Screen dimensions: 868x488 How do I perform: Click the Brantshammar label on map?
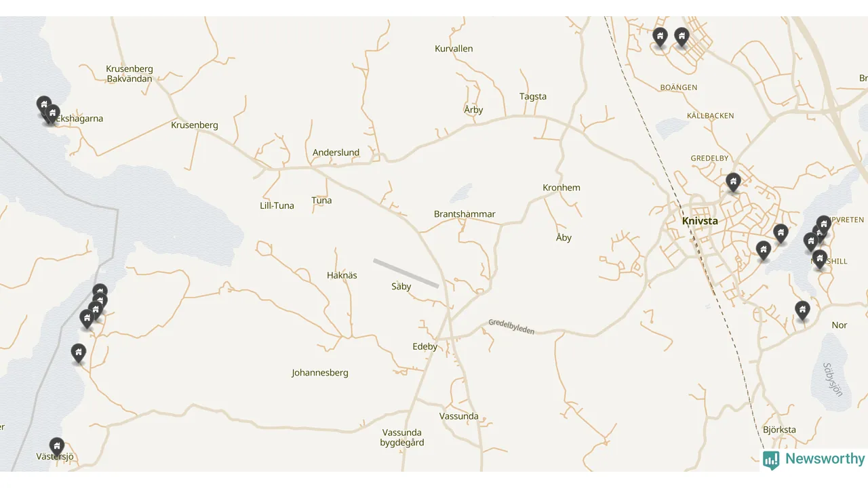pos(465,214)
